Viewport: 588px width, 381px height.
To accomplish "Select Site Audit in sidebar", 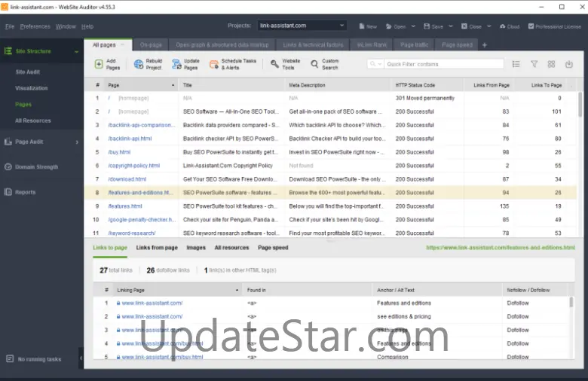I will coord(28,72).
